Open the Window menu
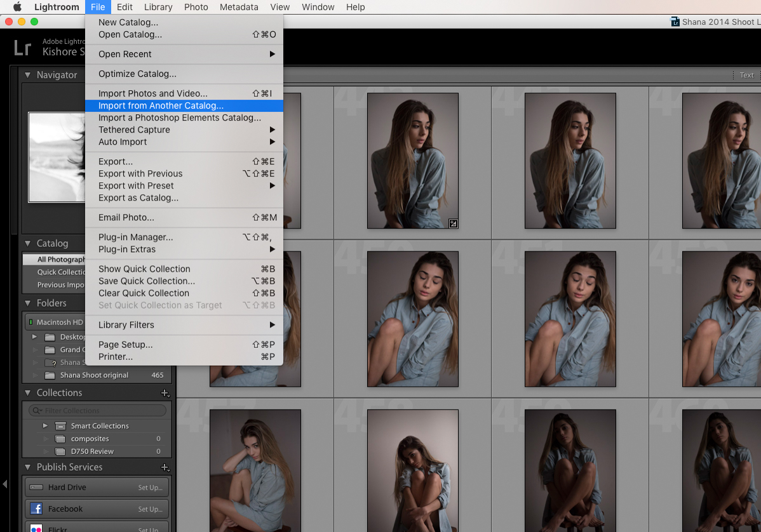Viewport: 761px width, 532px height. [x=318, y=7]
